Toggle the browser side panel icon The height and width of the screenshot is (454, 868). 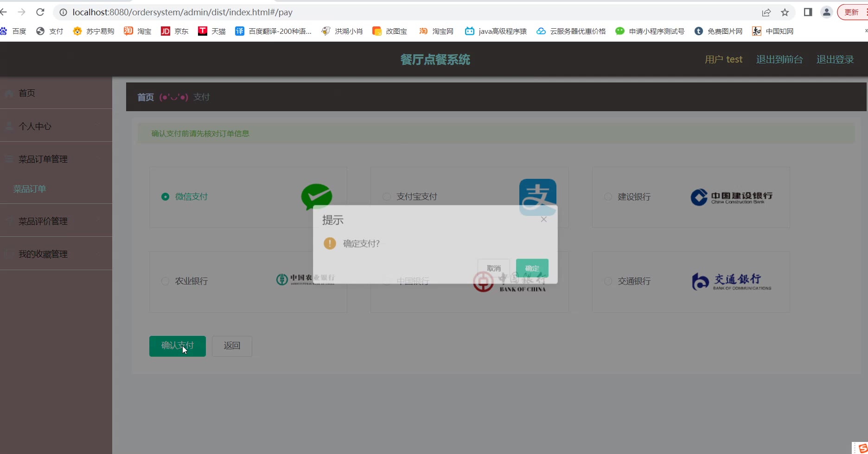[x=808, y=13]
